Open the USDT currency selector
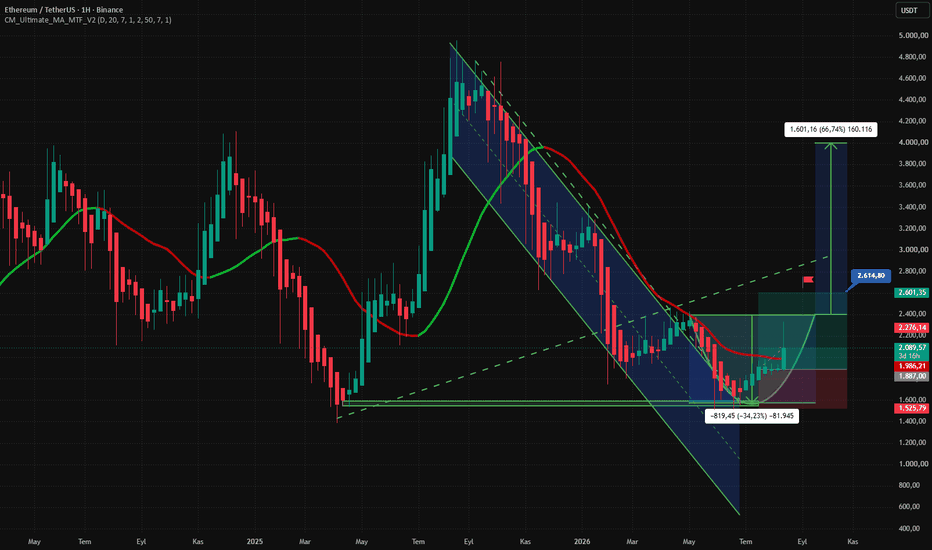The width and height of the screenshot is (932, 550). [909, 10]
